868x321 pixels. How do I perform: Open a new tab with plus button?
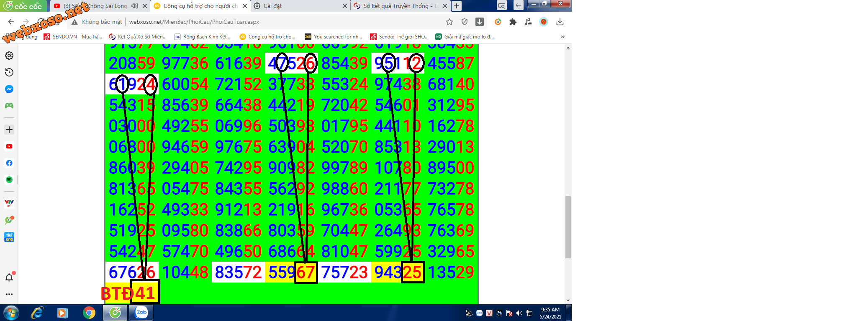point(457,6)
